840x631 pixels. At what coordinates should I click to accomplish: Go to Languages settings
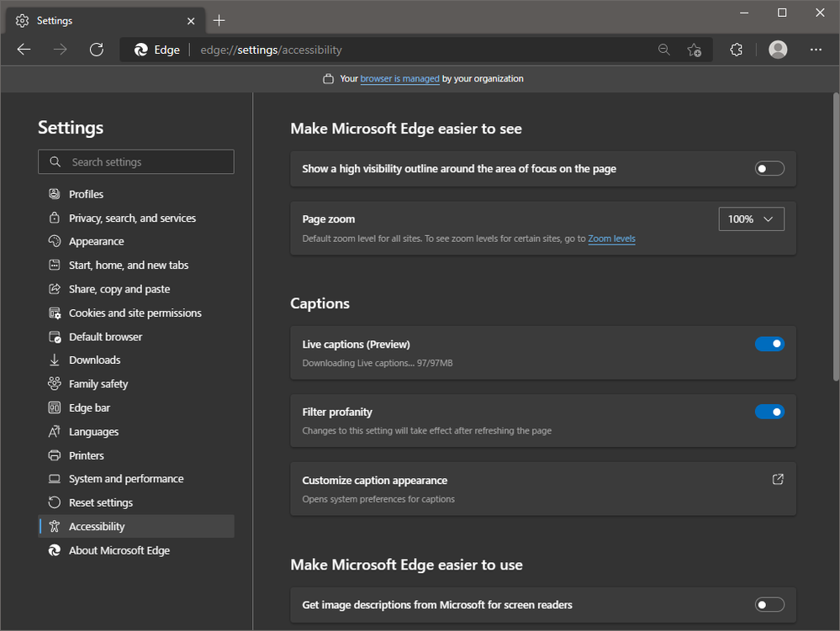pyautogui.click(x=136, y=431)
